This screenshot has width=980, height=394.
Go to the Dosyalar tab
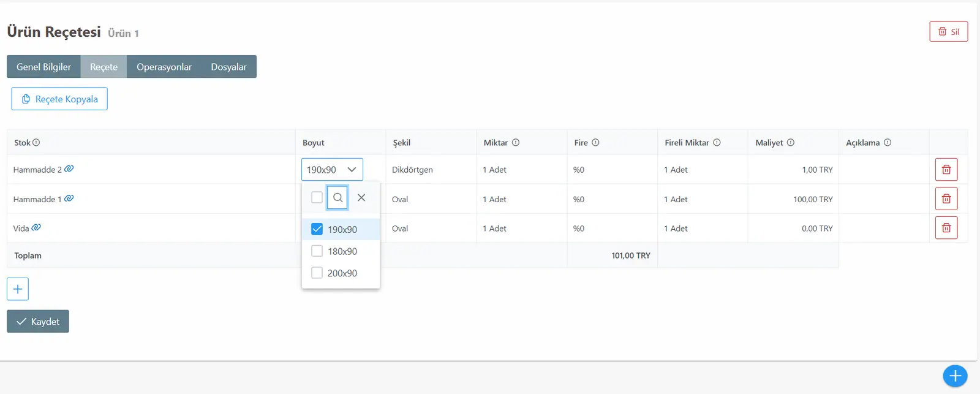tap(229, 67)
